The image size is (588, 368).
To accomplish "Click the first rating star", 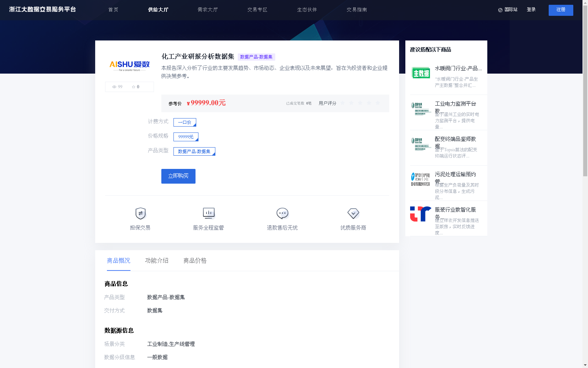I will pyautogui.click(x=343, y=103).
